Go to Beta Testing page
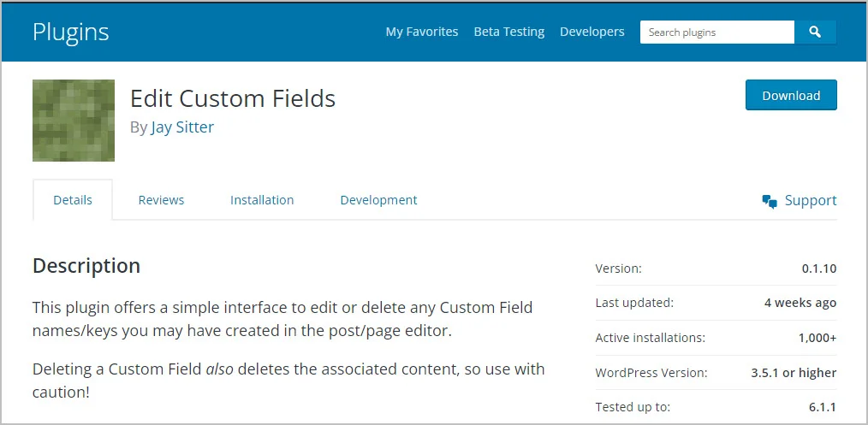 [x=509, y=32]
